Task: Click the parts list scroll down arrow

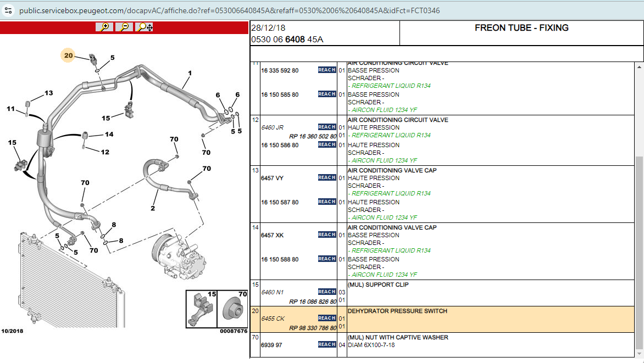Action: click(x=639, y=353)
